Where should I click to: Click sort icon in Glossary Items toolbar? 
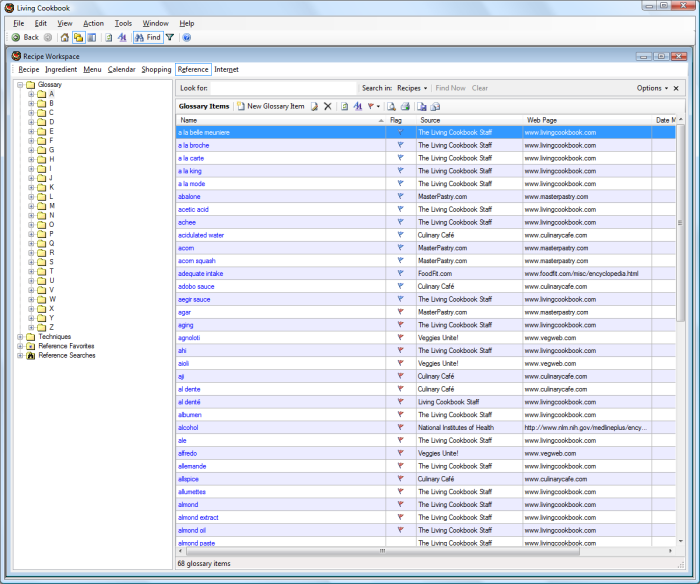[x=358, y=106]
